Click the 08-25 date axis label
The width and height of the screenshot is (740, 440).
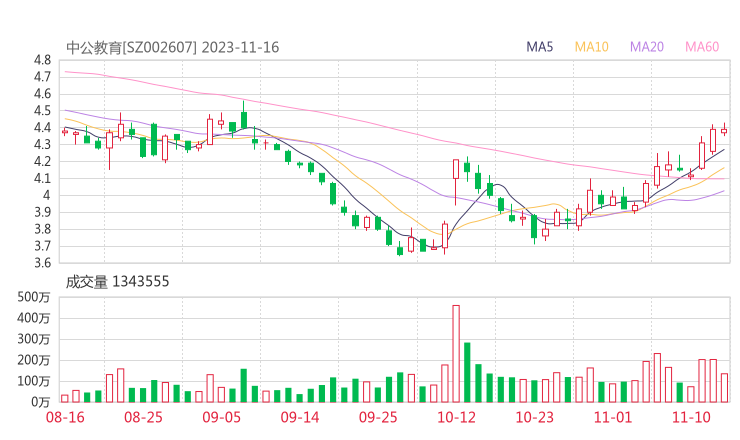coord(143,417)
